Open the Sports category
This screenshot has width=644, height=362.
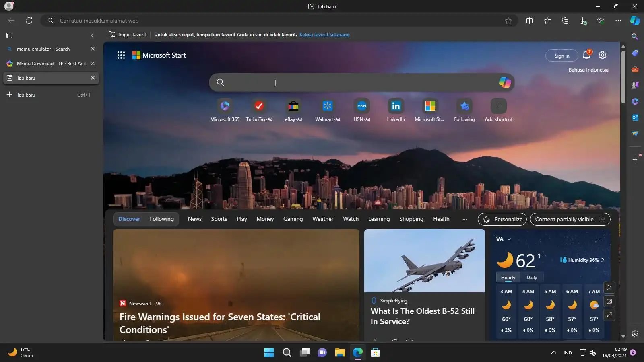click(x=219, y=219)
